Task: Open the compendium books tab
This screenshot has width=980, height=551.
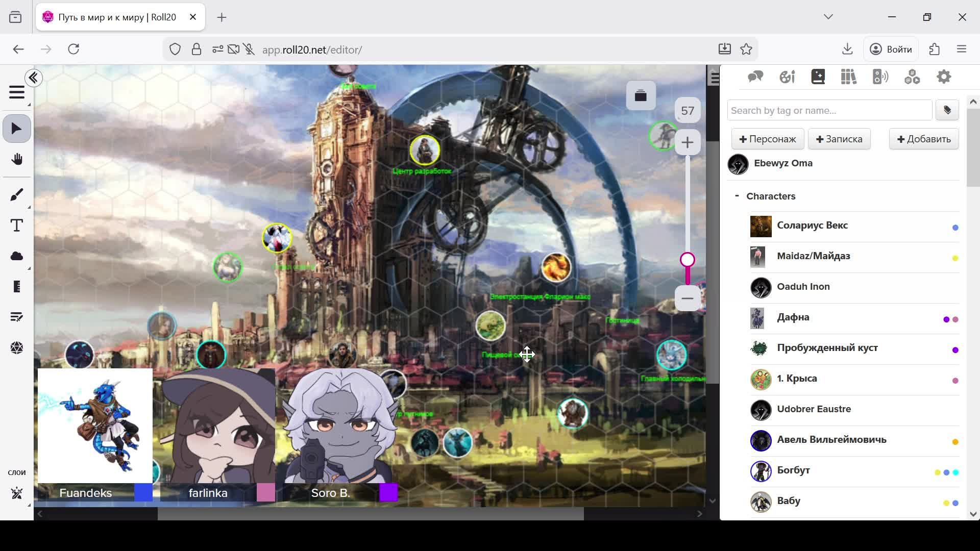Action: click(849, 77)
